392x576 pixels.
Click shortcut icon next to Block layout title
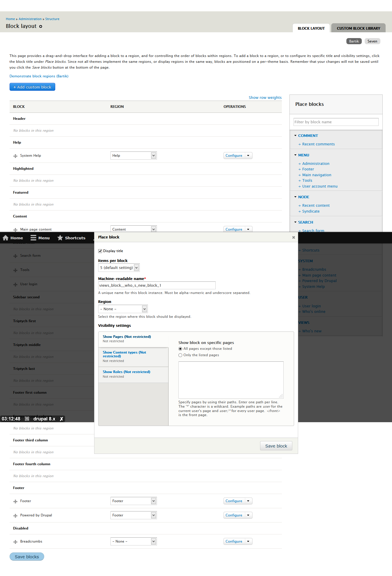41,26
